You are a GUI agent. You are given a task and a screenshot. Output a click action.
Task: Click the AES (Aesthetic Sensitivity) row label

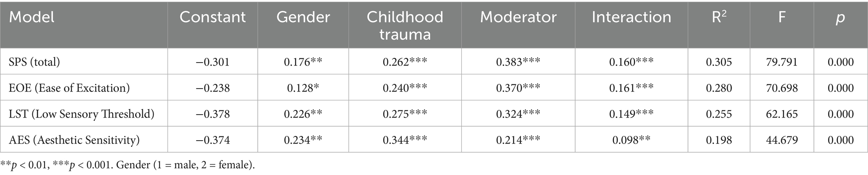tap(74, 140)
